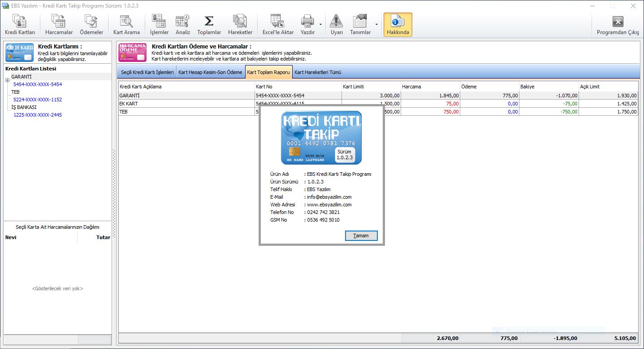The image size is (644, 349).
Task: Open the Tanımlar toolbar icon
Action: [360, 25]
